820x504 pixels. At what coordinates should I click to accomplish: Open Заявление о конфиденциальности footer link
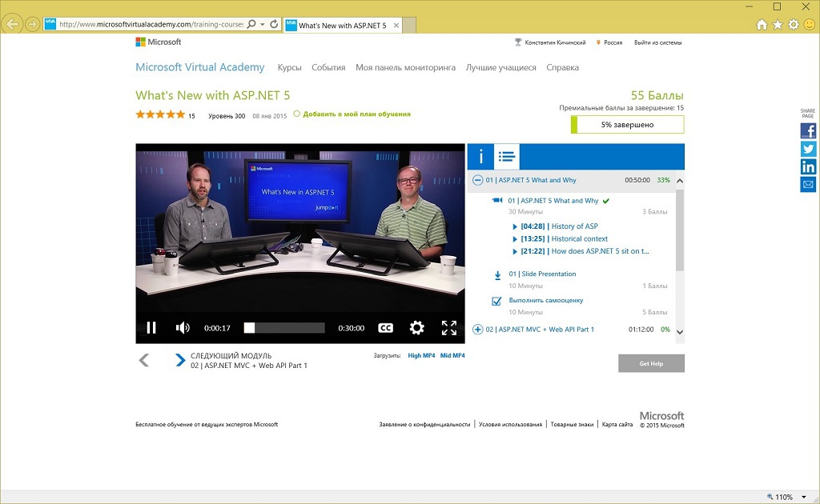(x=424, y=425)
